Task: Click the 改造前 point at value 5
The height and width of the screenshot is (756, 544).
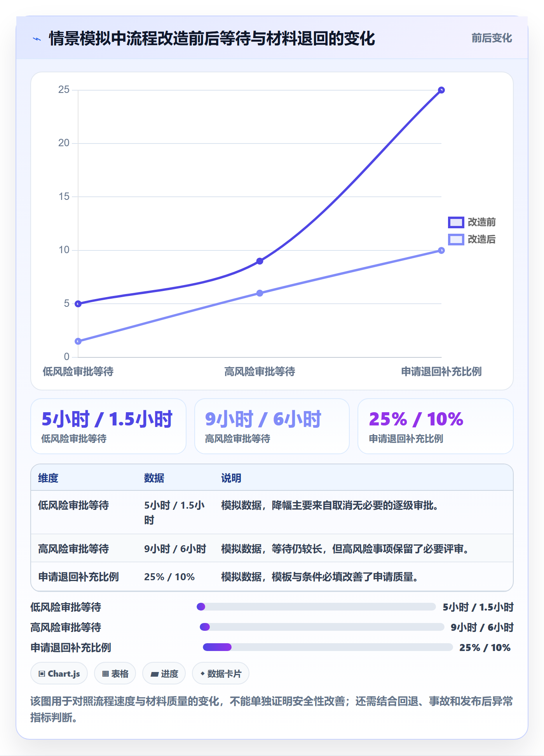Action: (78, 304)
